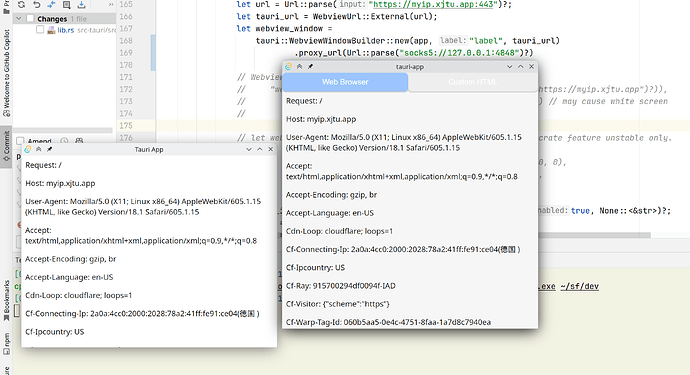Switch to Custom HTML tab in tauri-app
The width and height of the screenshot is (690, 375).
[x=473, y=82]
